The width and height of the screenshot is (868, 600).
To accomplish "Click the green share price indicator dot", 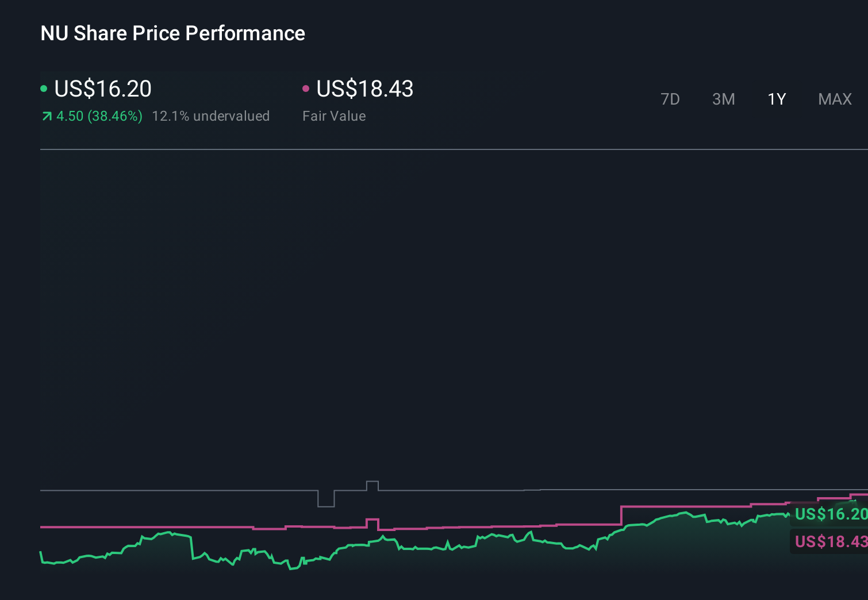I will (x=44, y=88).
